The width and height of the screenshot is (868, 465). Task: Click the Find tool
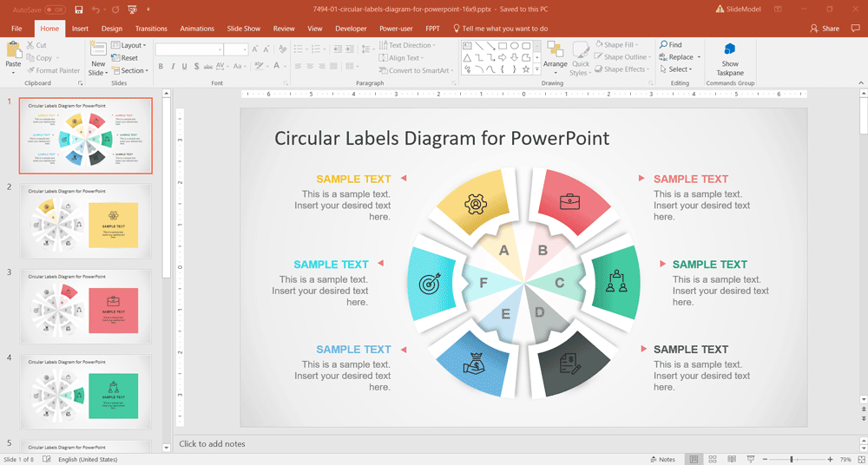pos(671,45)
